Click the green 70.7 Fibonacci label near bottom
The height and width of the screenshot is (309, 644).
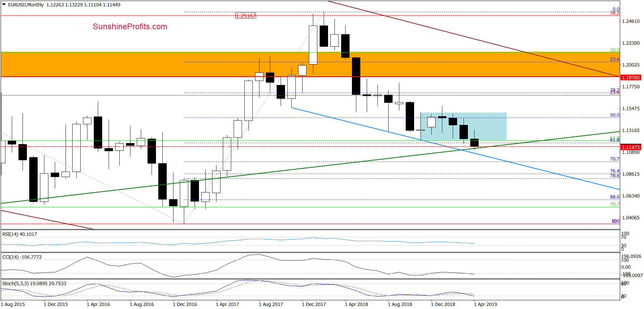614,204
